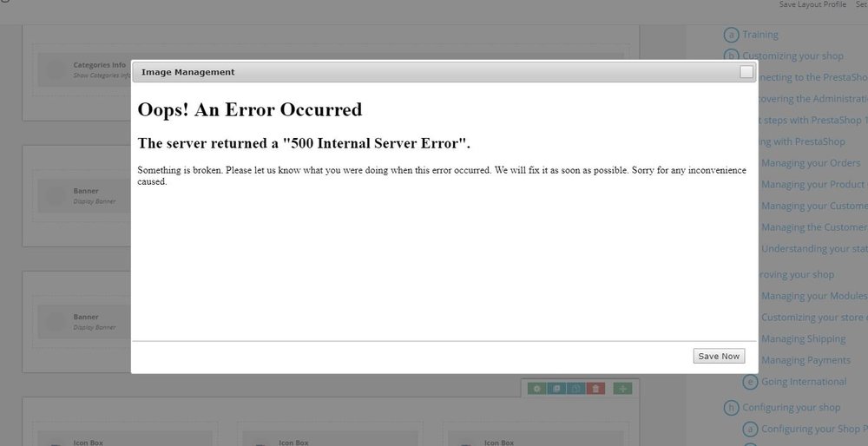Open Managing Payments link
This screenshot has height=446, width=868.
click(x=806, y=360)
